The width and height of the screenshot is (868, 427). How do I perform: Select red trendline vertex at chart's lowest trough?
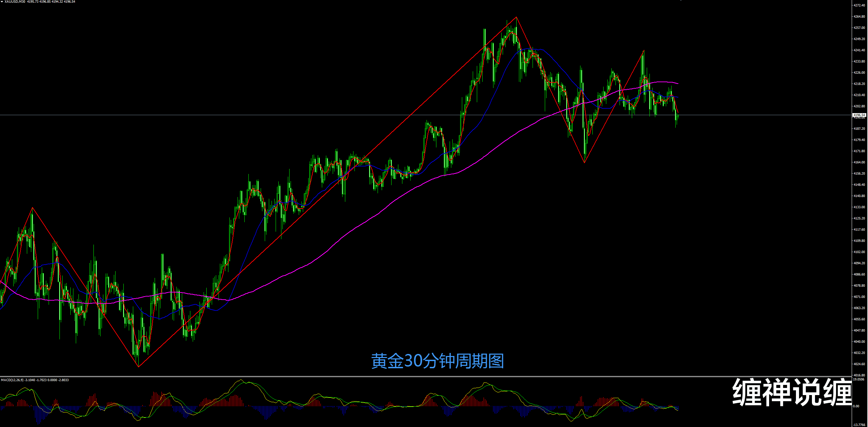(x=138, y=367)
